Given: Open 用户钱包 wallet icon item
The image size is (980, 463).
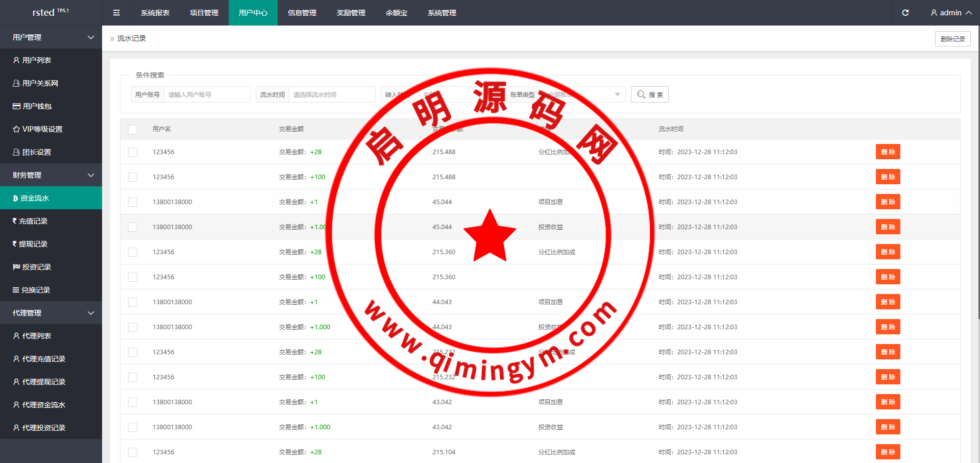Looking at the screenshot, I should (16, 106).
